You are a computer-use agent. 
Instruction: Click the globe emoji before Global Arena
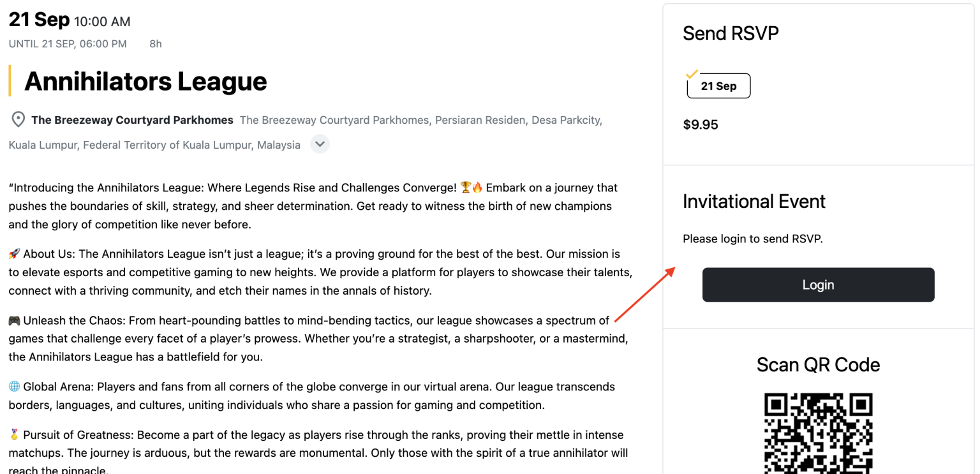click(14, 387)
